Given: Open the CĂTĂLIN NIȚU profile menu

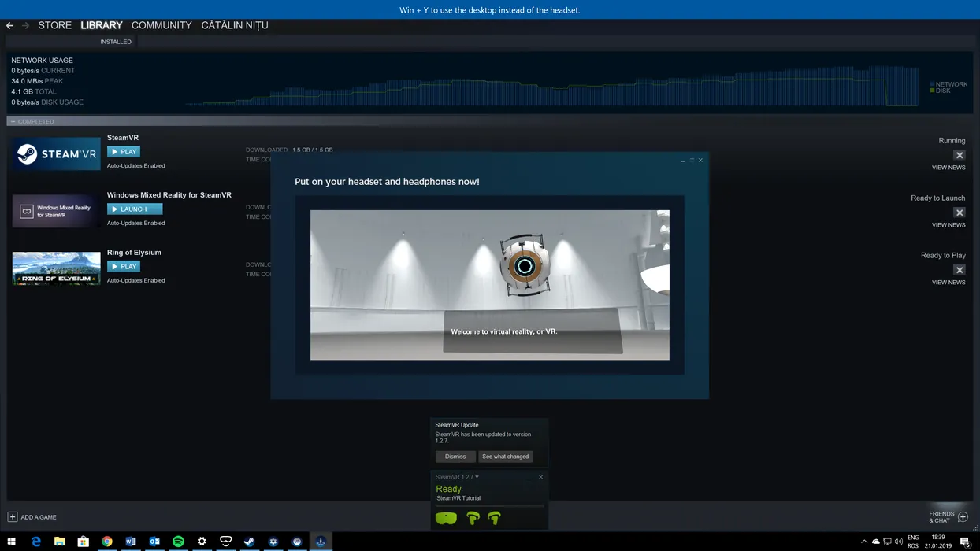Looking at the screenshot, I should (235, 25).
